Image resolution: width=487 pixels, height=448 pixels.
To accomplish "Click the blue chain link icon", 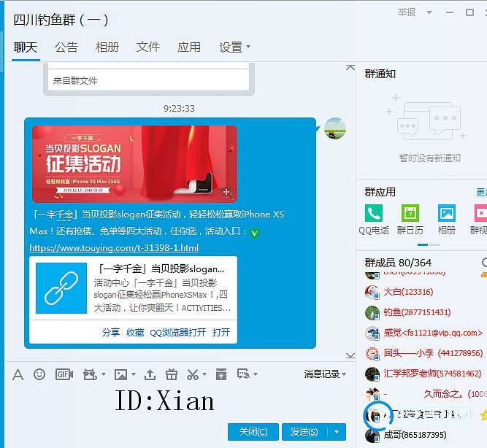I will 61,288.
